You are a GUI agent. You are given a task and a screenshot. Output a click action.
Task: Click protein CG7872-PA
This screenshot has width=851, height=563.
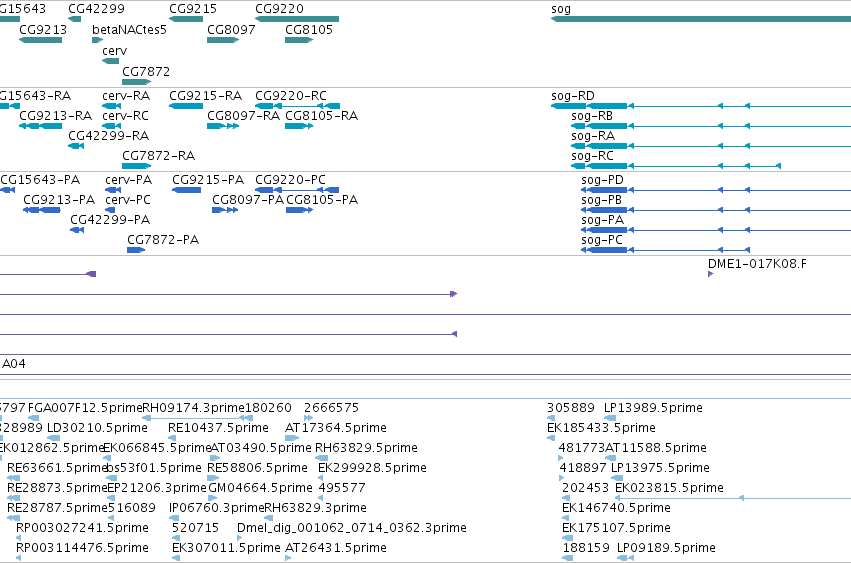point(136,250)
